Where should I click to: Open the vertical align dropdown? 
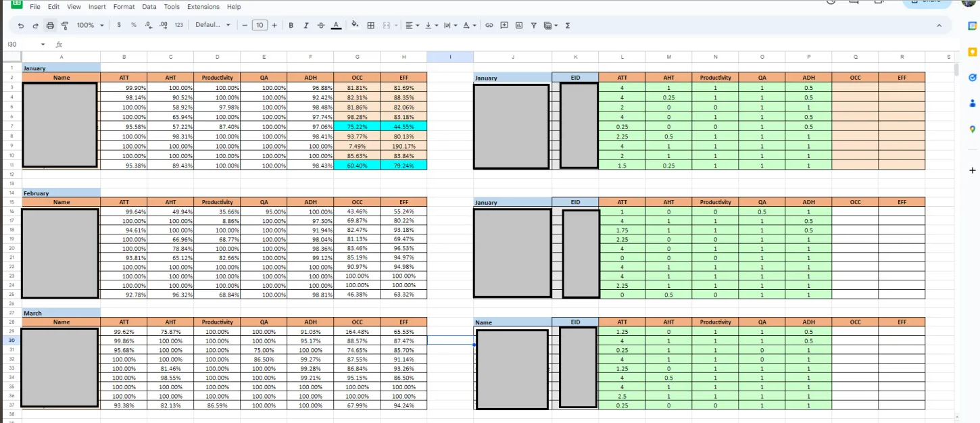click(x=431, y=25)
